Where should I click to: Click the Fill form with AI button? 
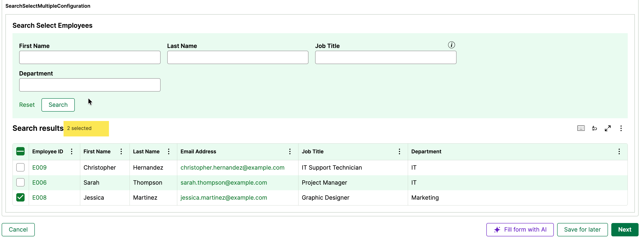pos(520,229)
